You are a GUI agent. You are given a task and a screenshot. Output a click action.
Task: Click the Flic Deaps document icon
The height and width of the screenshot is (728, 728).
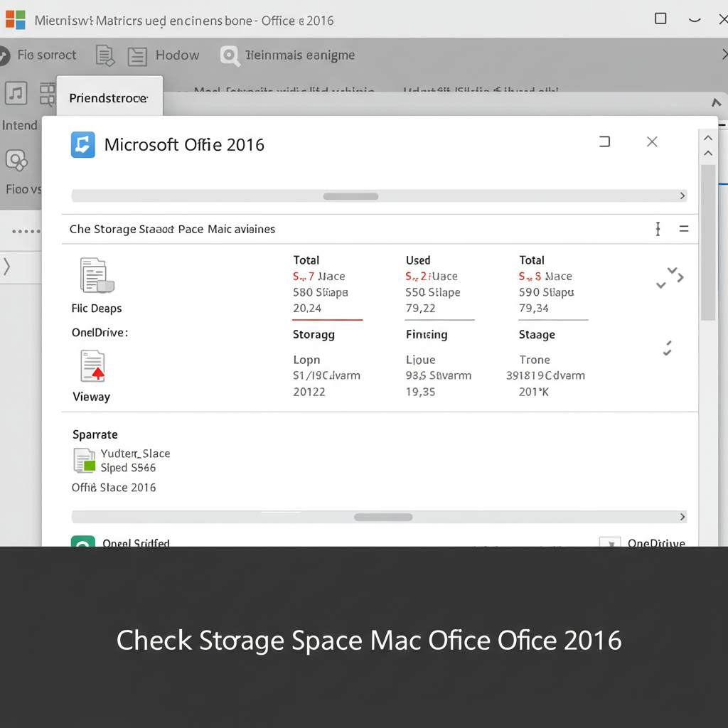97,275
